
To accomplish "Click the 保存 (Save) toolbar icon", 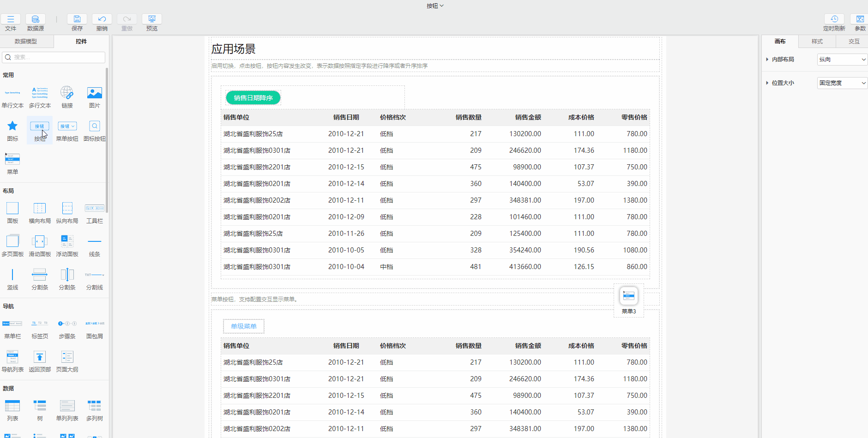I will [77, 19].
